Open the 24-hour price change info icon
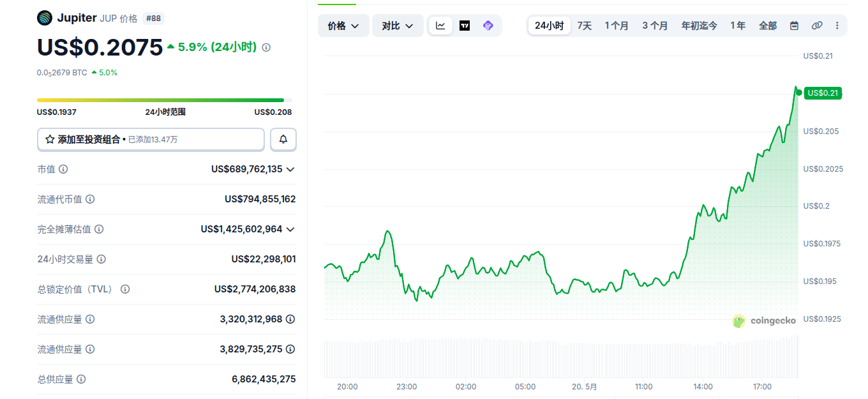Viewport: 868px width, 399px height. (266, 47)
